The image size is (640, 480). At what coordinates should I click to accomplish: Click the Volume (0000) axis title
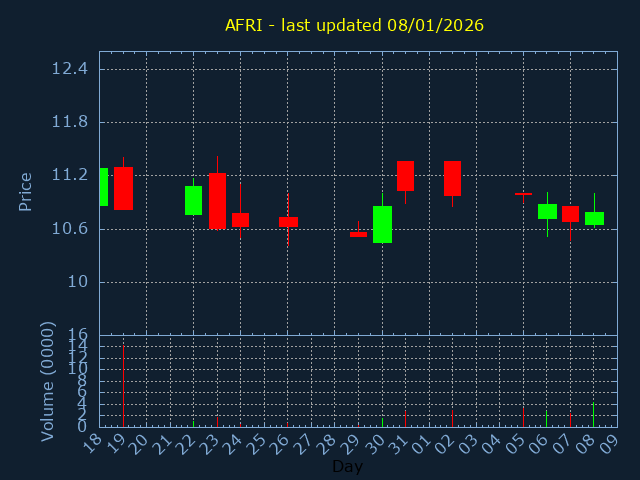tap(47, 381)
